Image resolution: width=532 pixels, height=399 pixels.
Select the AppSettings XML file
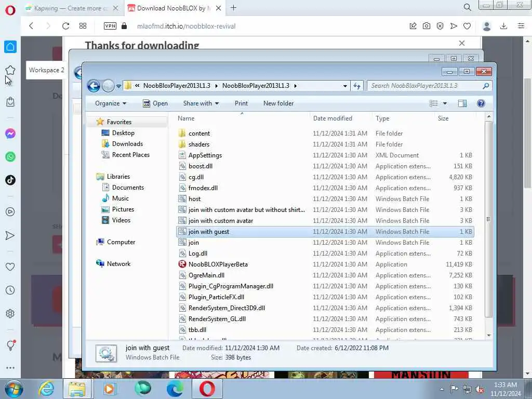(325, 155)
